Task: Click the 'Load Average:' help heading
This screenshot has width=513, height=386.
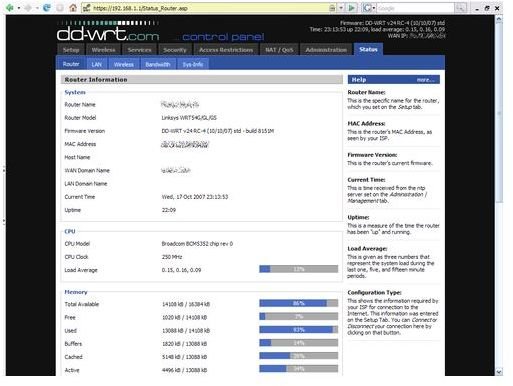Action: 367,249
